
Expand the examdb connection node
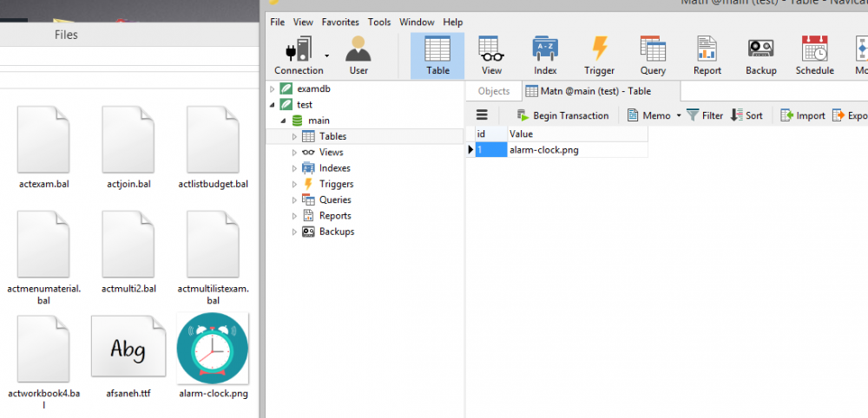pyautogui.click(x=273, y=89)
